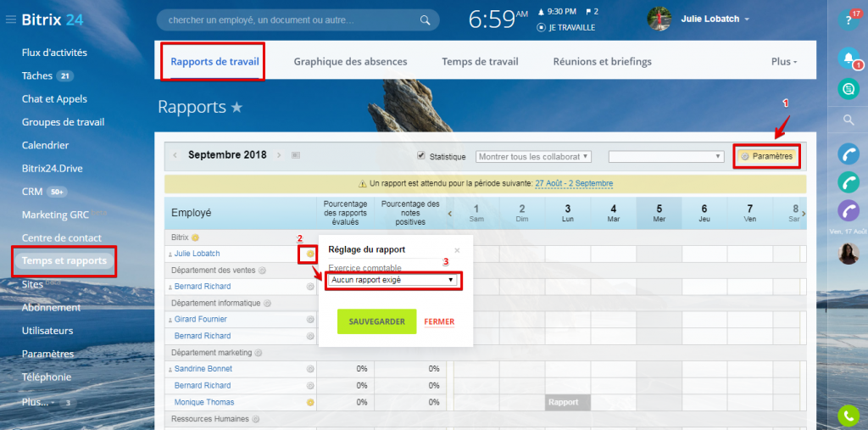Open the Montrer tous les collaborat dropdown

point(533,157)
